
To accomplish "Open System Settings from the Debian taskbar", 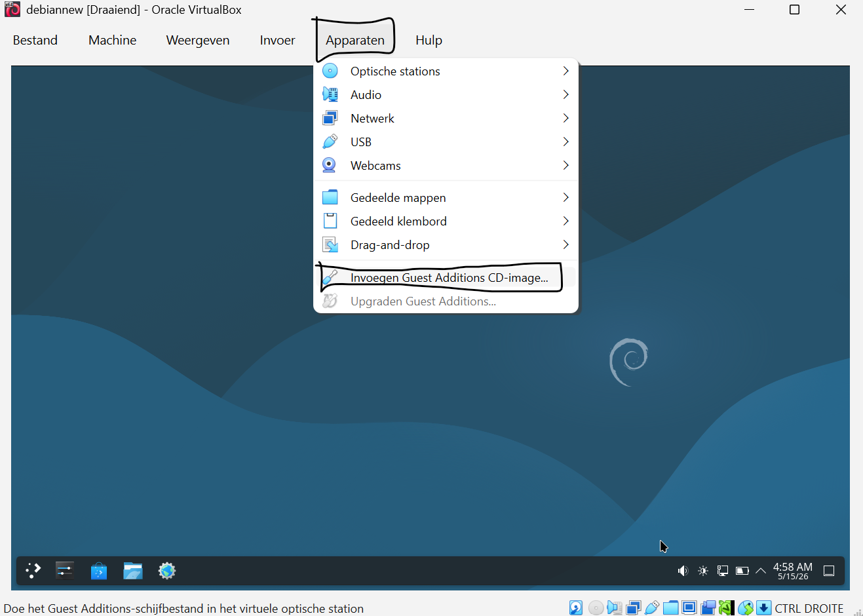I will point(65,571).
